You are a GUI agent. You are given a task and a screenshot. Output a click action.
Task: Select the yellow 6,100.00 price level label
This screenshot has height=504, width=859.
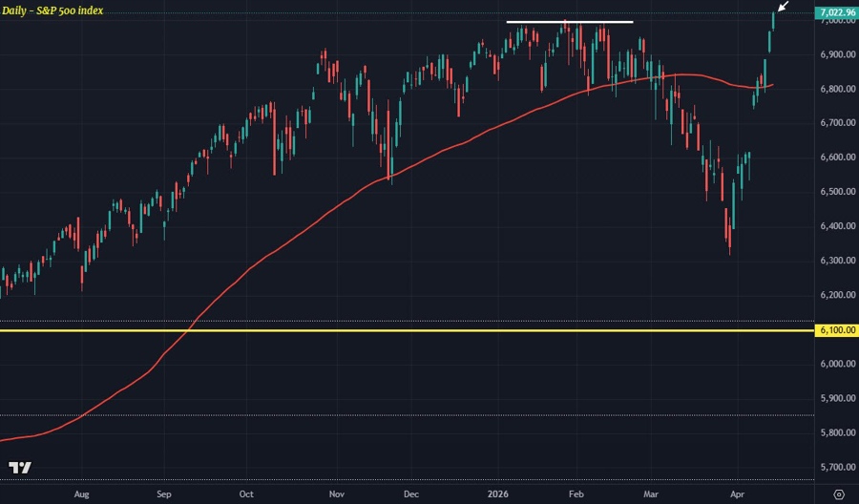tap(837, 330)
